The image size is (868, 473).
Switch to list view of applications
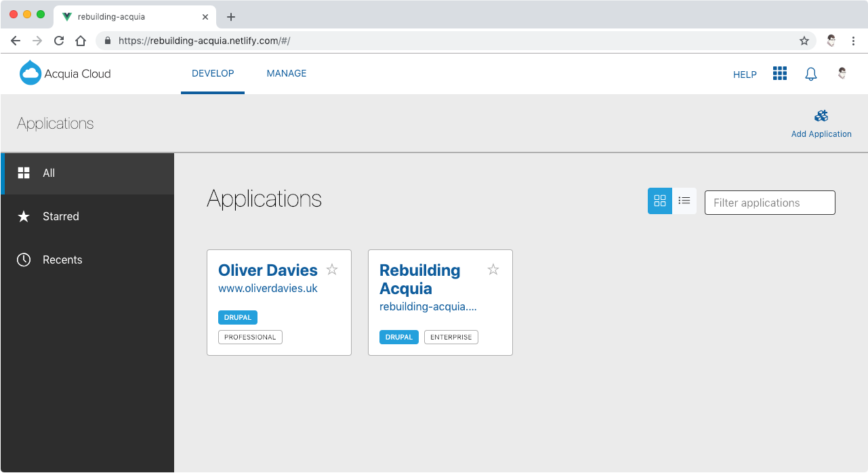(684, 201)
